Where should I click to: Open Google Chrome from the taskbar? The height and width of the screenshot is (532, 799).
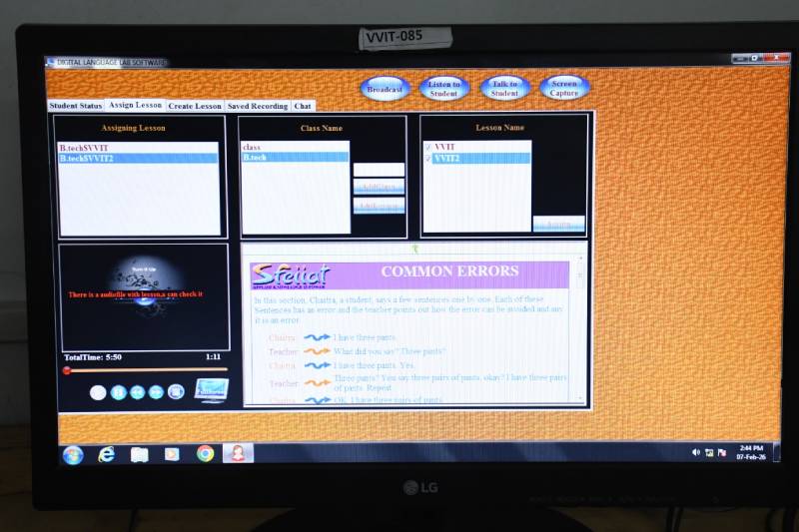point(205,454)
